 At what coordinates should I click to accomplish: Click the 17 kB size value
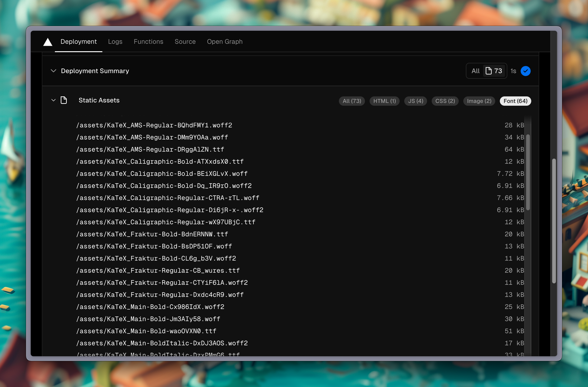pyautogui.click(x=514, y=343)
